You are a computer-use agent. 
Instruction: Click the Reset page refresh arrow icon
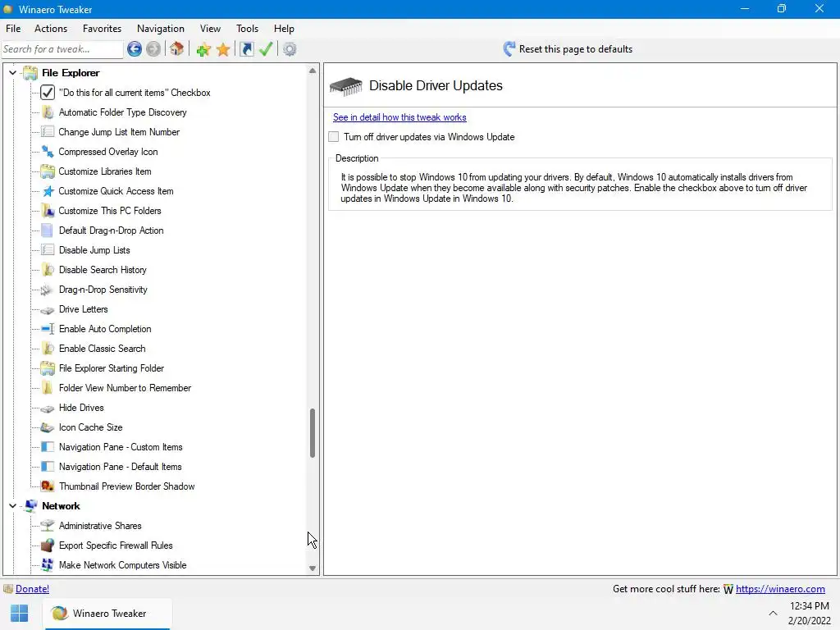click(x=509, y=48)
